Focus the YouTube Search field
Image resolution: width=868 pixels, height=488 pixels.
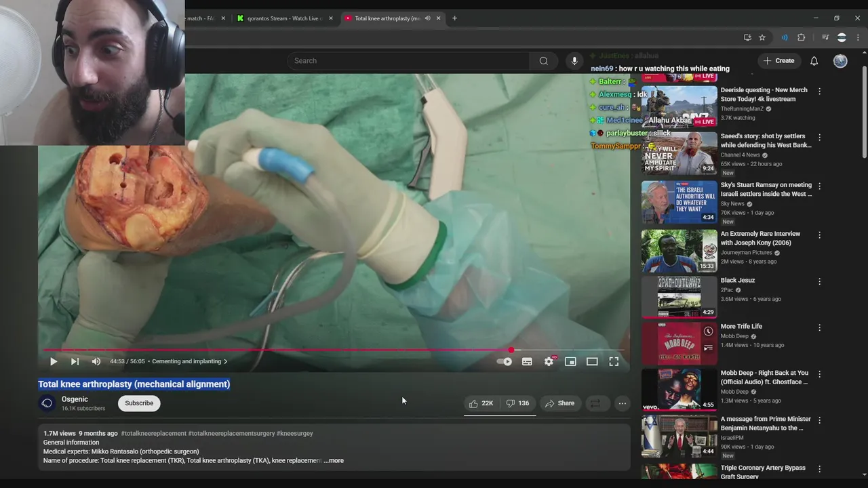click(407, 61)
